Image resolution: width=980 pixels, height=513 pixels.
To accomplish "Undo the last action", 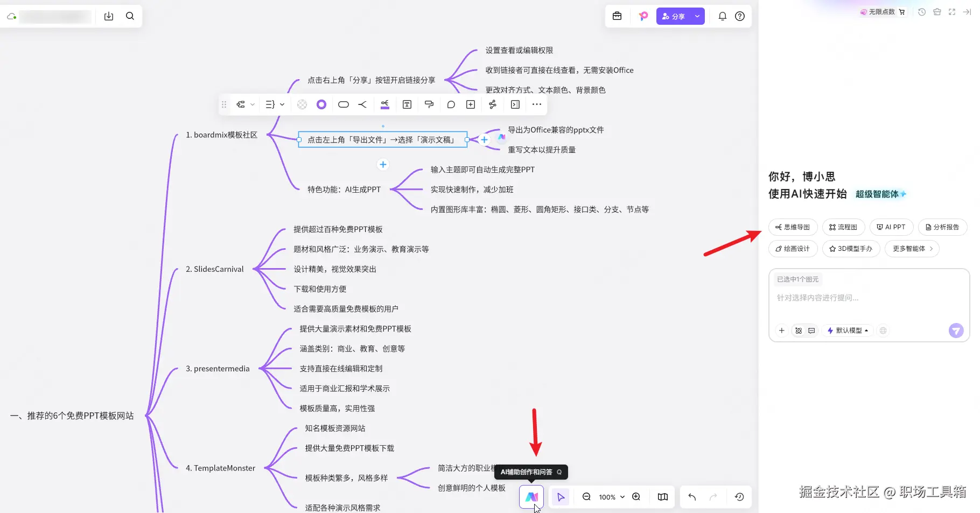I will point(692,497).
